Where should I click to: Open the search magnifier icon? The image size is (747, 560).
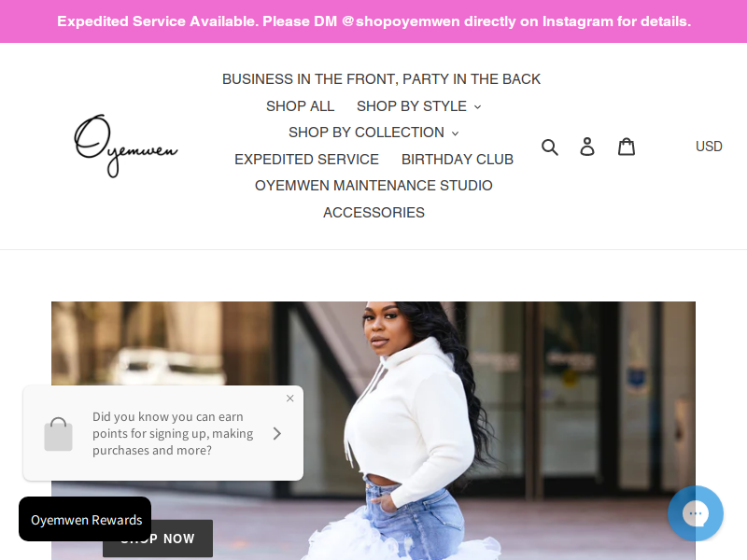click(550, 147)
